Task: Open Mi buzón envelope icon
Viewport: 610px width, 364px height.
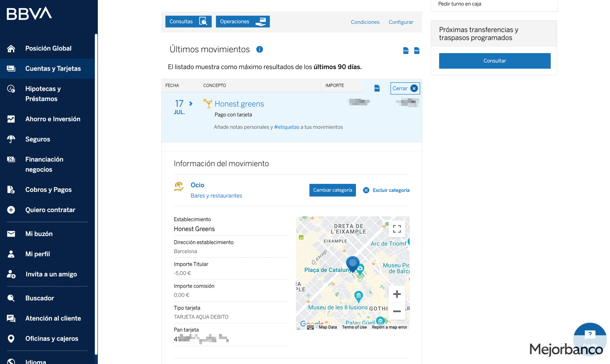Action: [x=11, y=234]
